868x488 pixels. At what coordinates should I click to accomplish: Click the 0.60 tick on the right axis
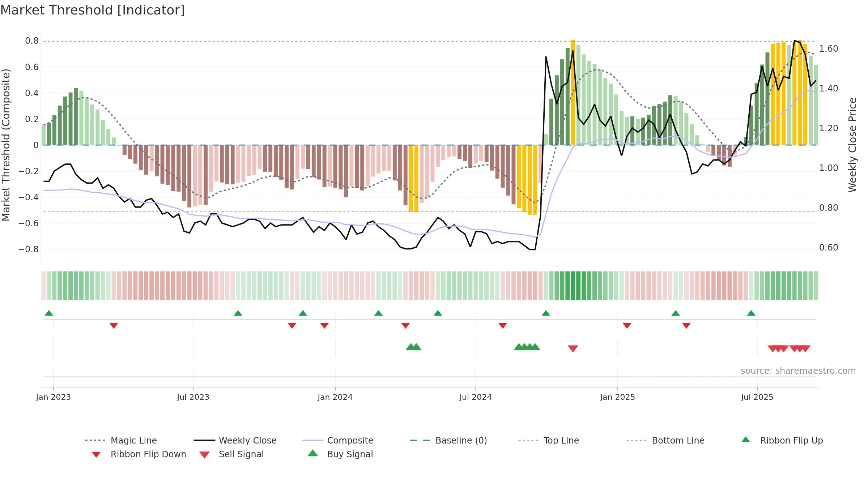click(829, 248)
